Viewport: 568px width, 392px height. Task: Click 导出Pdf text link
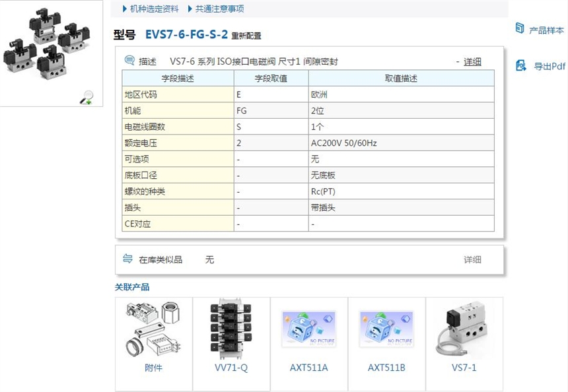coord(549,66)
